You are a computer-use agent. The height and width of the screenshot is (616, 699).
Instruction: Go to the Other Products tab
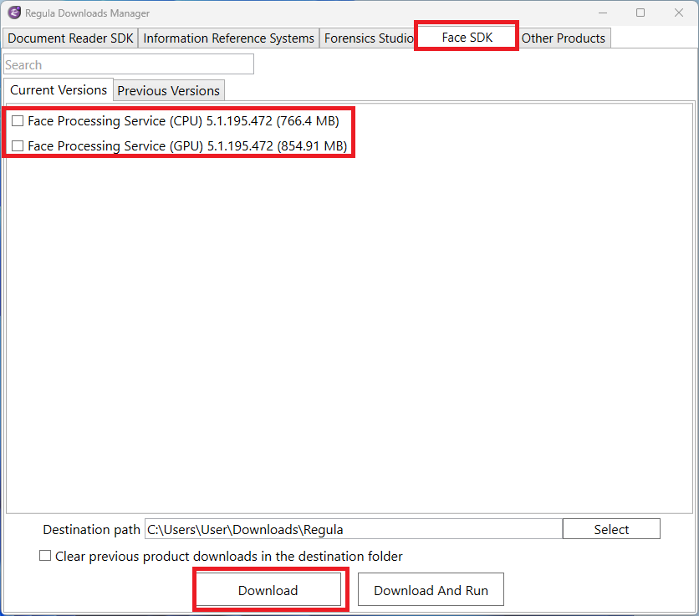click(563, 38)
